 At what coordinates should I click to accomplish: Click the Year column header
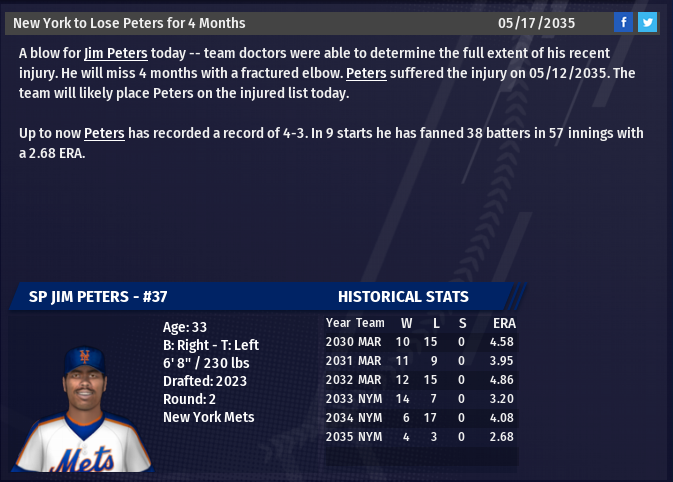pyautogui.click(x=338, y=323)
